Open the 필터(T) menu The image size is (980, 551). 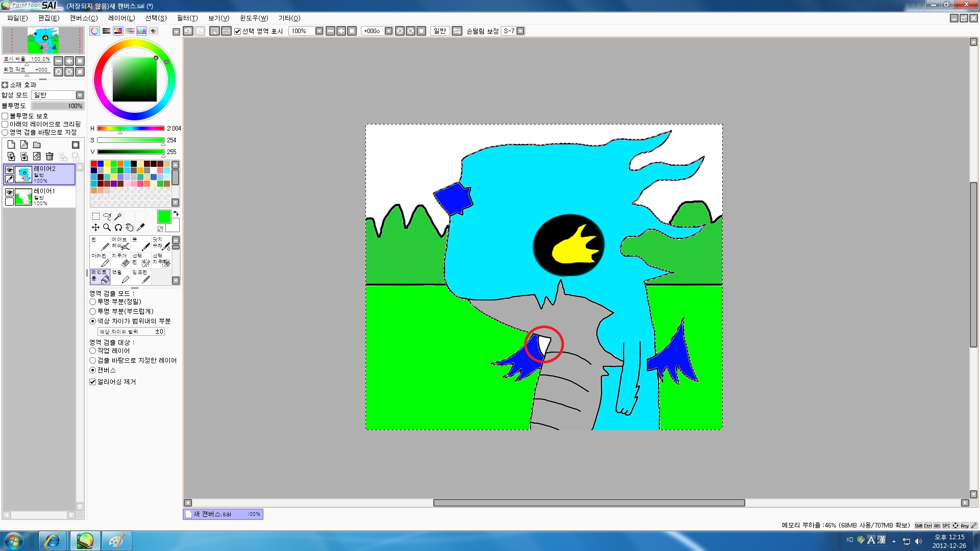point(187,18)
